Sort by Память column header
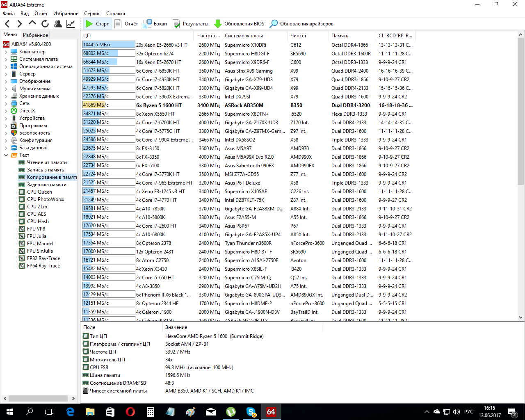This screenshot has height=420, width=525. click(x=352, y=36)
